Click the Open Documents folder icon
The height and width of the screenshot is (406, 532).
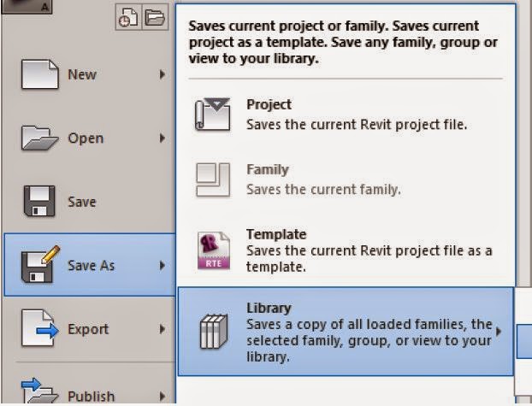155,17
